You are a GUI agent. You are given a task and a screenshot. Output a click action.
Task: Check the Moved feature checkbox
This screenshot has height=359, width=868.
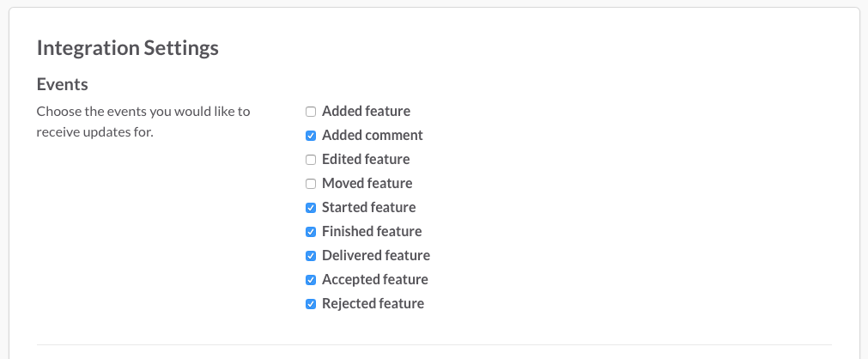(311, 184)
